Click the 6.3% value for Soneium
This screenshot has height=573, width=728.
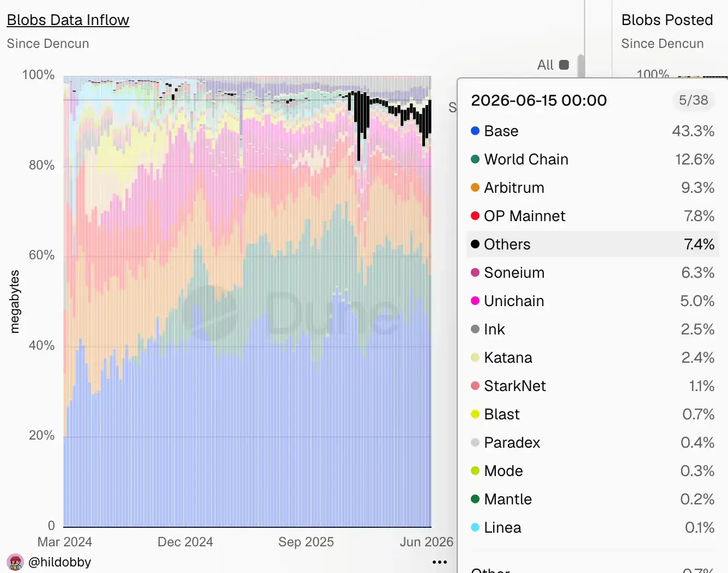click(698, 272)
